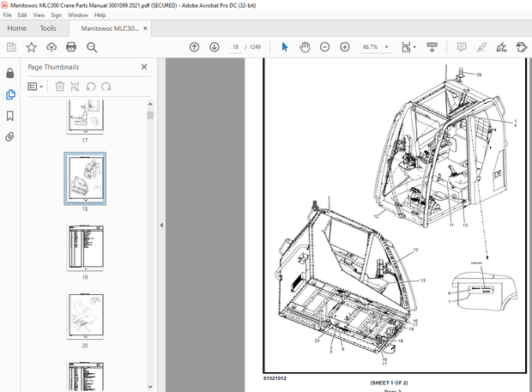Open the Edit menu
The height and width of the screenshot is (392, 532).
click(22, 15)
